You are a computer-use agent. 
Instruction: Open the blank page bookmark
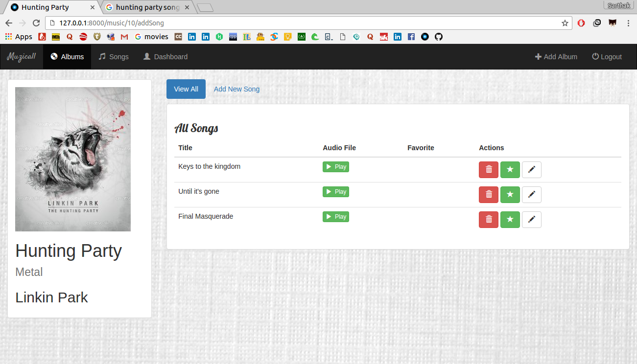pos(343,37)
